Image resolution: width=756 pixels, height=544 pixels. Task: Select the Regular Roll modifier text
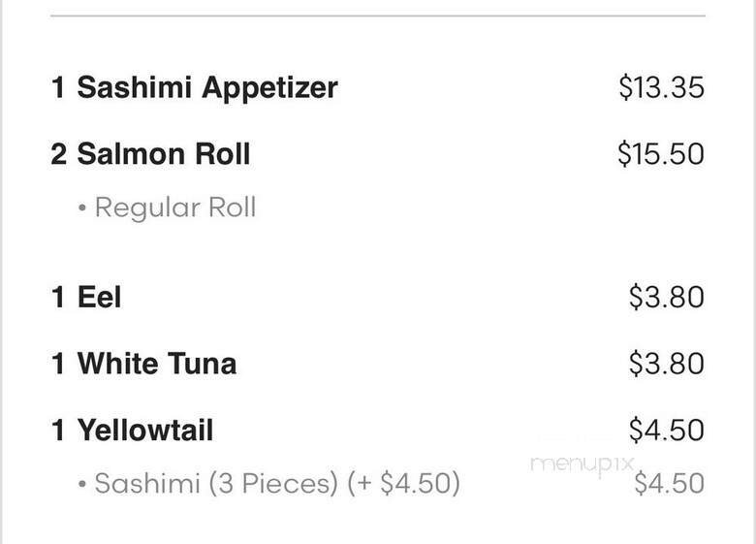tap(174, 208)
